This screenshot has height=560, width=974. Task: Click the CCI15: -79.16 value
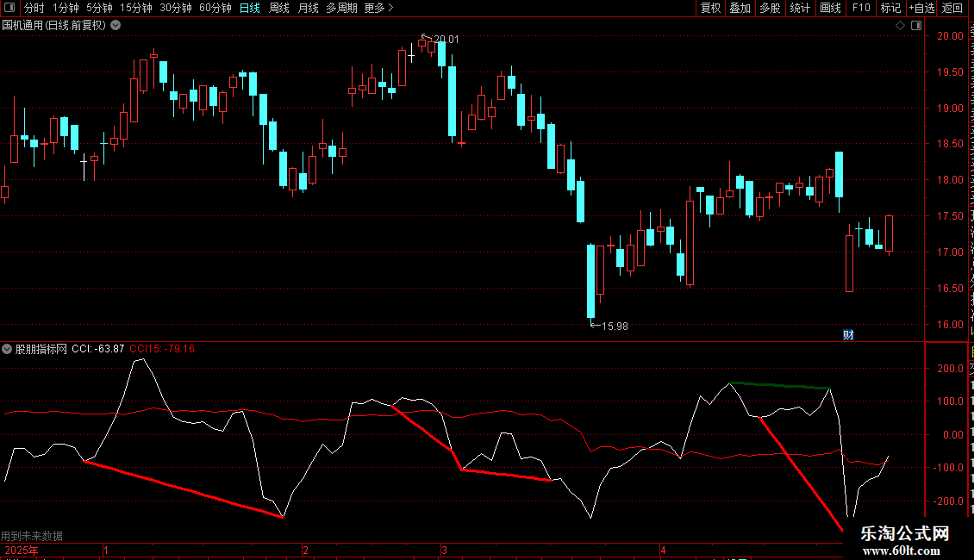pos(162,349)
